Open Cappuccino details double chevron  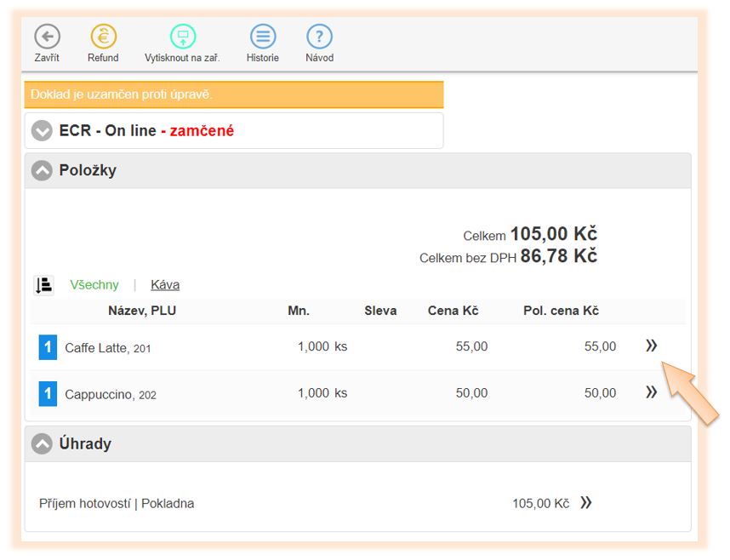[x=652, y=392]
